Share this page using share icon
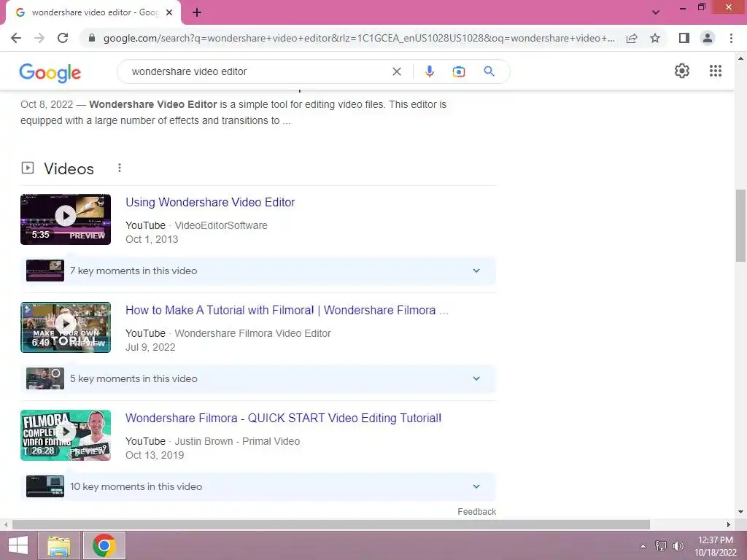The width and height of the screenshot is (747, 560). pos(632,38)
